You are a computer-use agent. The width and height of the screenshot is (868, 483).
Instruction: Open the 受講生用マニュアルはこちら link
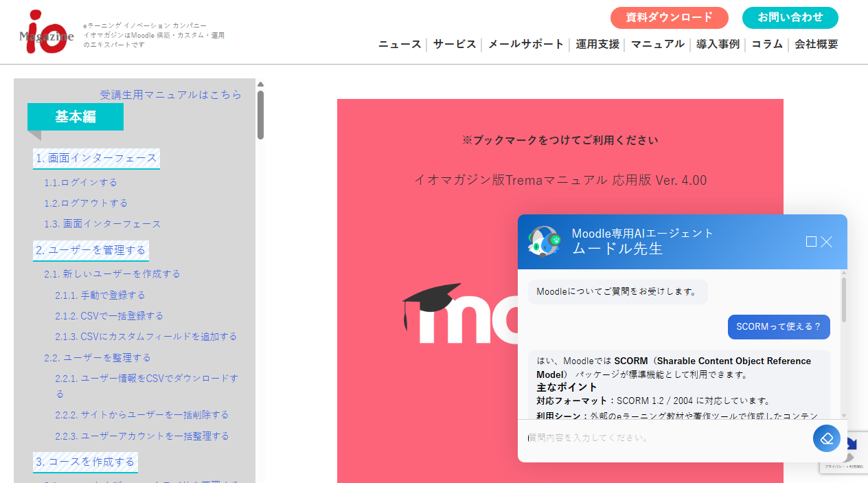[171, 95]
